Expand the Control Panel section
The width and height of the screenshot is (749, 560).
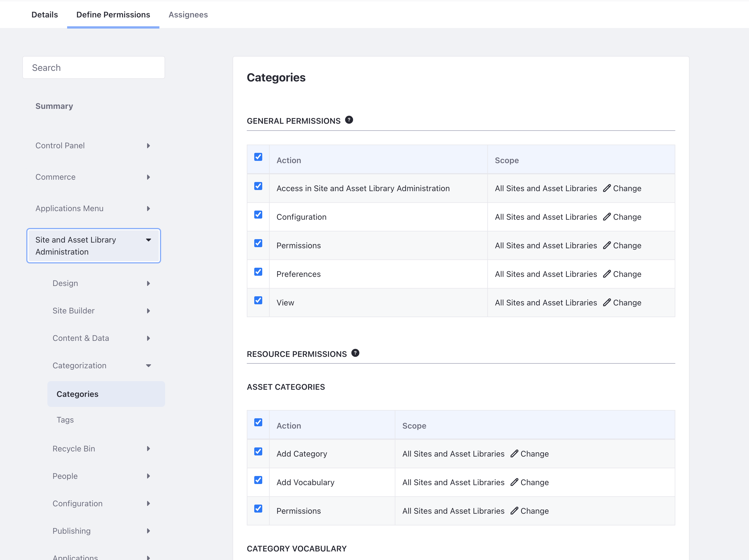pyautogui.click(x=93, y=146)
